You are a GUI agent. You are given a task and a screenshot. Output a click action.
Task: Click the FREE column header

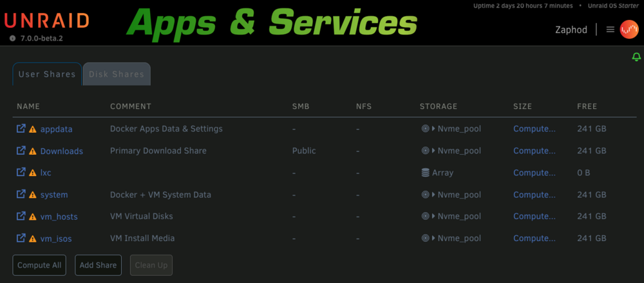[587, 106]
